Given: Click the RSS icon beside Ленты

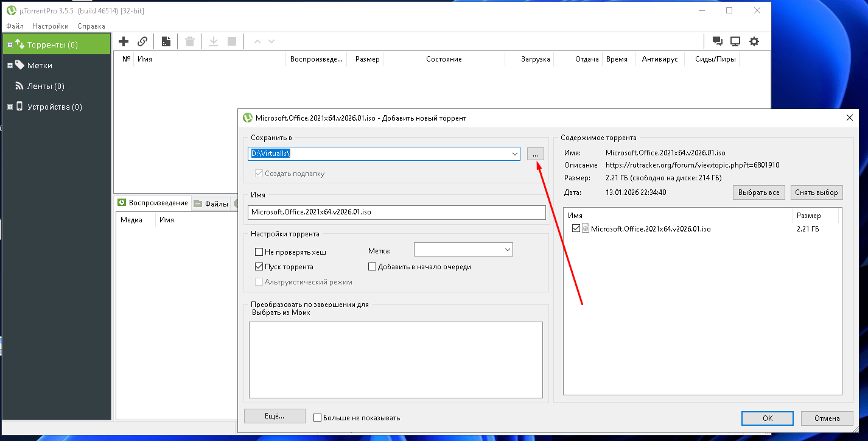Looking at the screenshot, I should (x=19, y=86).
